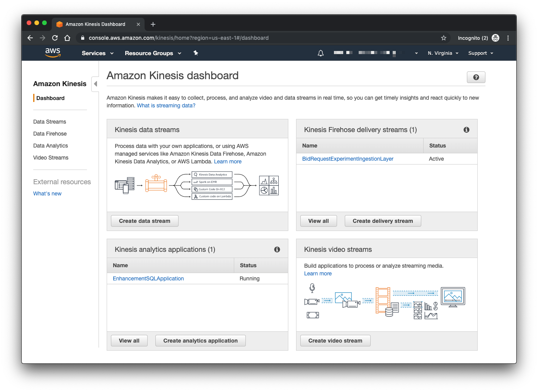The height and width of the screenshot is (392, 538).
Task: Open Data Streams in the sidebar
Action: [49, 122]
